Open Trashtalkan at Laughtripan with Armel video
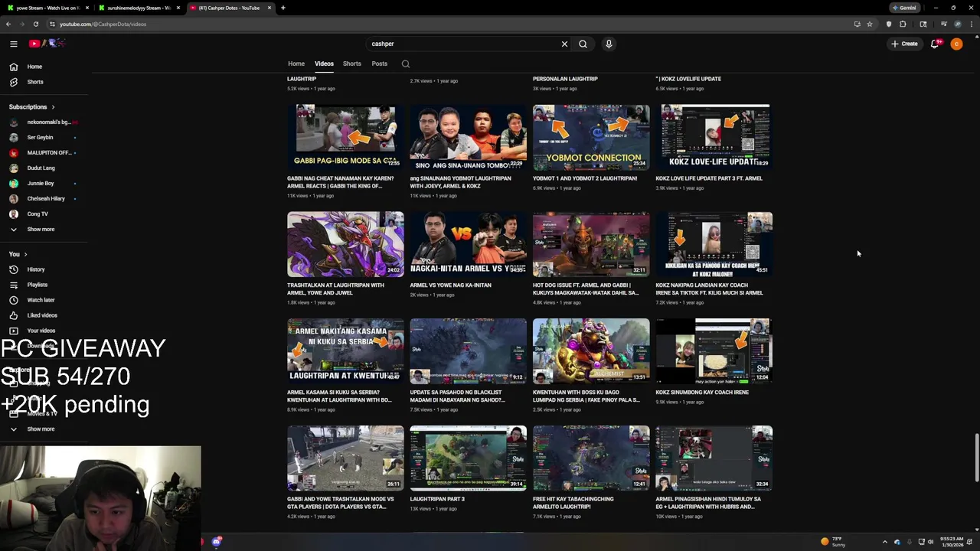Screen dimensions: 980x551 click(x=335, y=289)
